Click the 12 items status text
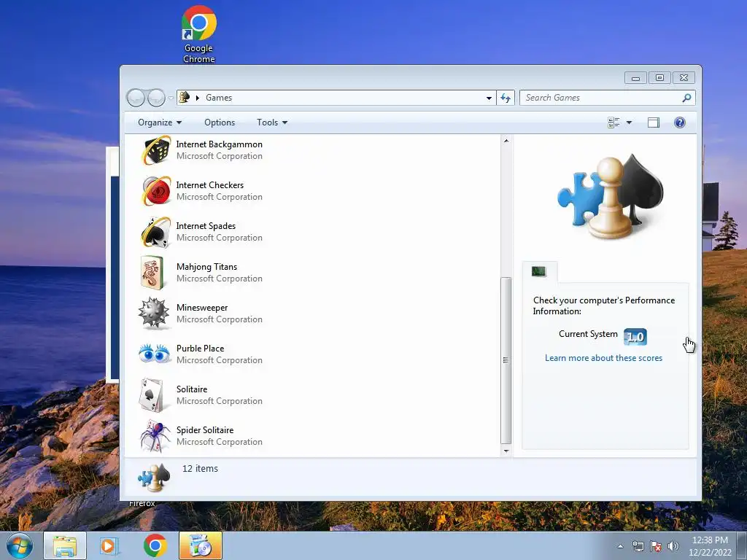The width and height of the screenshot is (747, 560). pos(200,469)
